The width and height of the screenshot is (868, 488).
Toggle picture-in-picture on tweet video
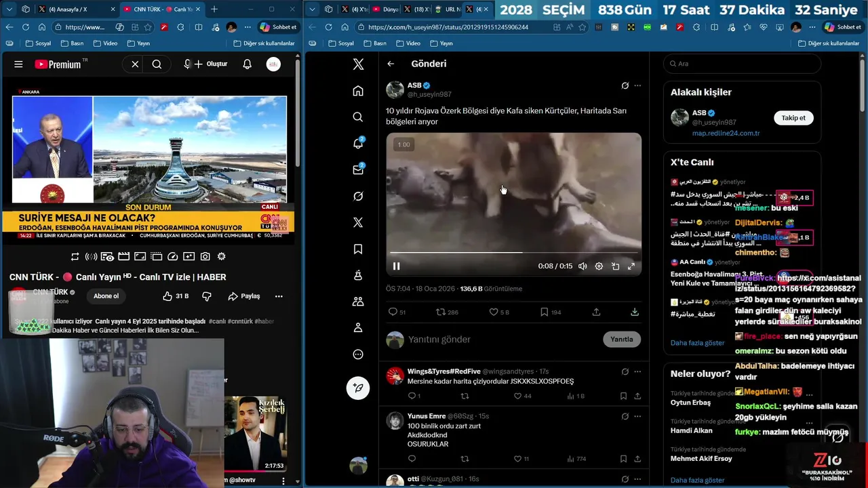[615, 266]
